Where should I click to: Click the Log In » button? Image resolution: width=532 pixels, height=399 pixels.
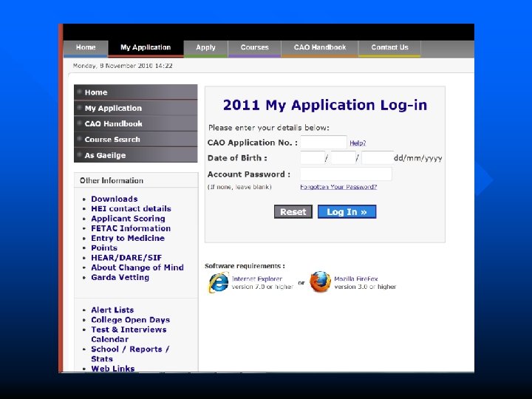point(347,212)
